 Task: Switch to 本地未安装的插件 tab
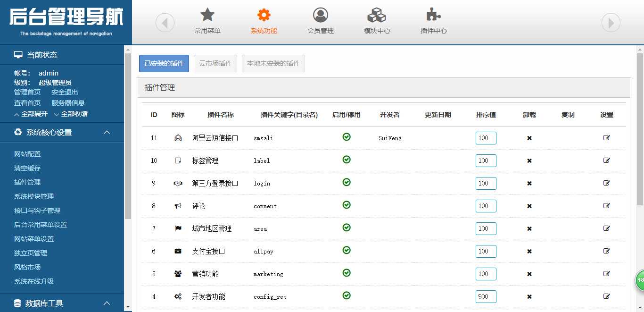(x=273, y=63)
